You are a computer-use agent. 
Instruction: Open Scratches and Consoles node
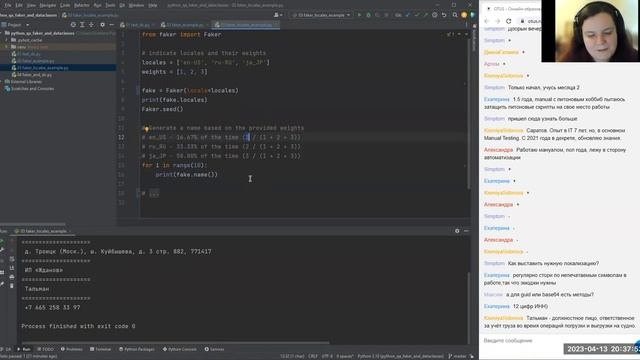click(x=30, y=89)
